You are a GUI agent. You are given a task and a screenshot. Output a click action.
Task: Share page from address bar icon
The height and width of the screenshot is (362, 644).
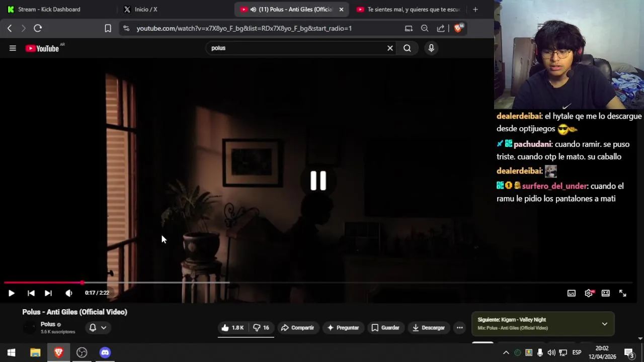(x=441, y=29)
